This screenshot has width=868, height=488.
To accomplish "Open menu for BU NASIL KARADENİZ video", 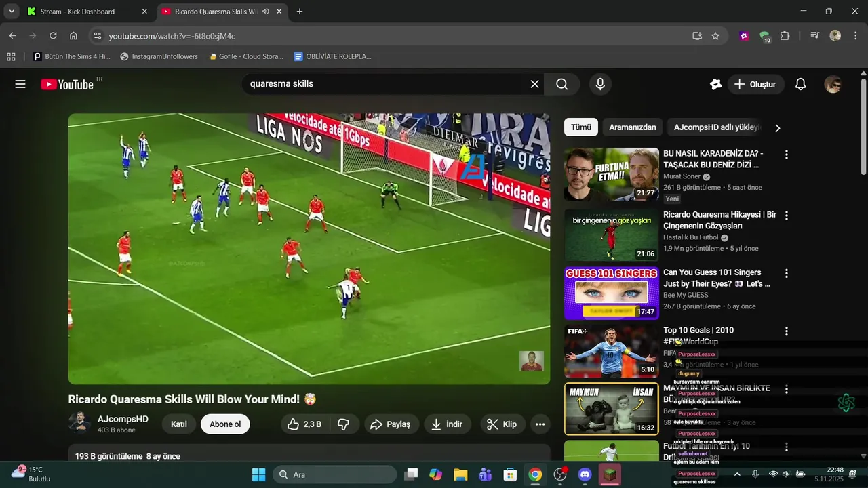I will click(x=787, y=155).
